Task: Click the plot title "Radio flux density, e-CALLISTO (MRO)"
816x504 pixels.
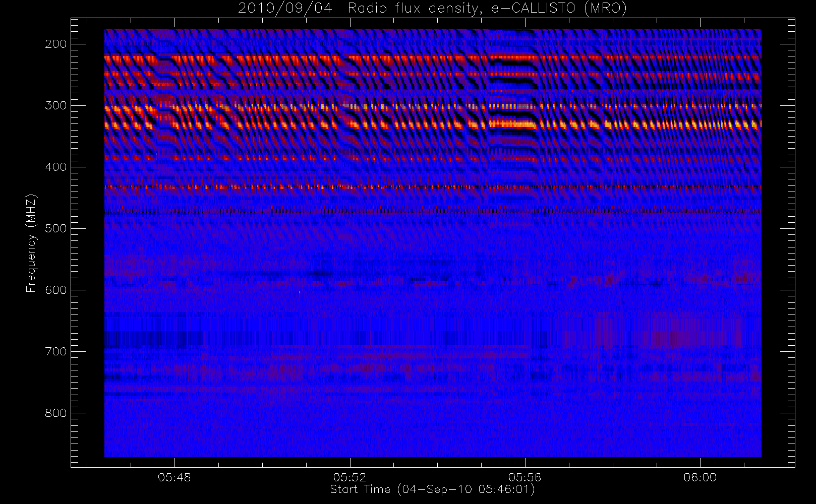Action: pyautogui.click(x=487, y=9)
